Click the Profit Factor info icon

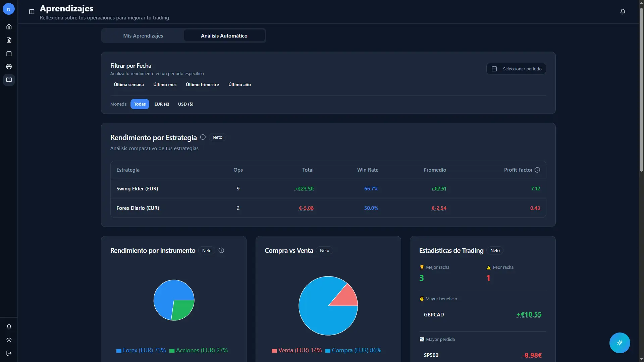click(x=537, y=170)
